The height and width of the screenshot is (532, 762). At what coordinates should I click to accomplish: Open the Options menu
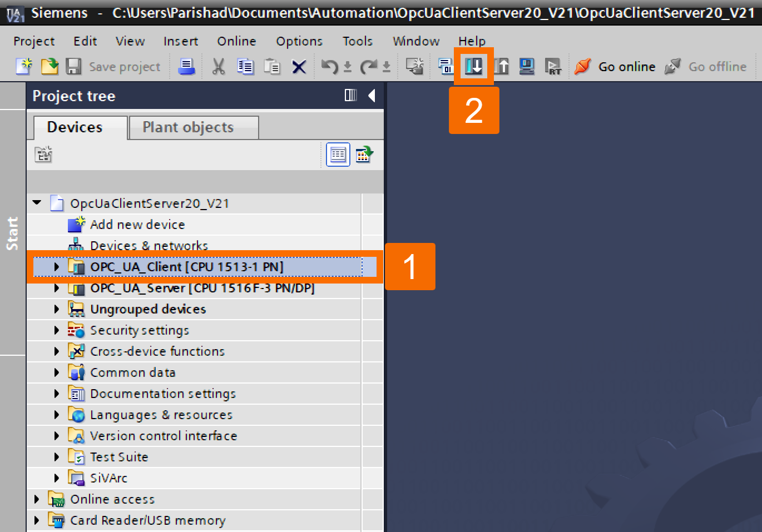click(299, 41)
